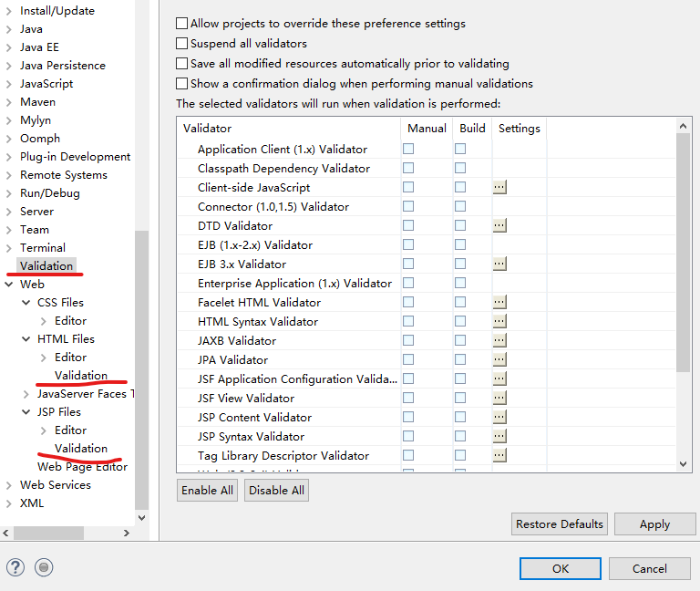
Task: Click the validator list vertical scrollbar
Action: point(684,251)
